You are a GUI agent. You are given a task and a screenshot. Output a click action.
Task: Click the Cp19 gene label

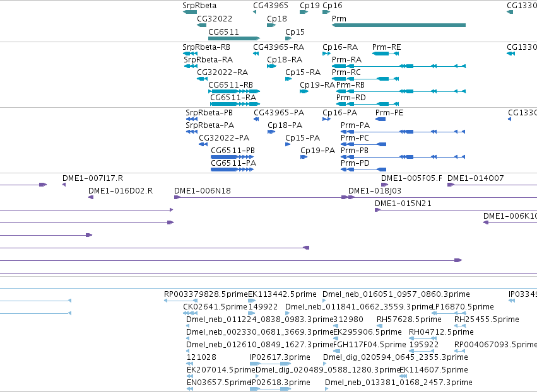pyautogui.click(x=310, y=6)
